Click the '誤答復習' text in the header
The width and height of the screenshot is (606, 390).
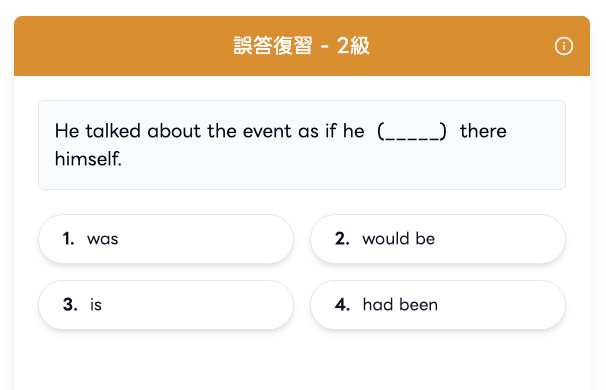(x=273, y=46)
